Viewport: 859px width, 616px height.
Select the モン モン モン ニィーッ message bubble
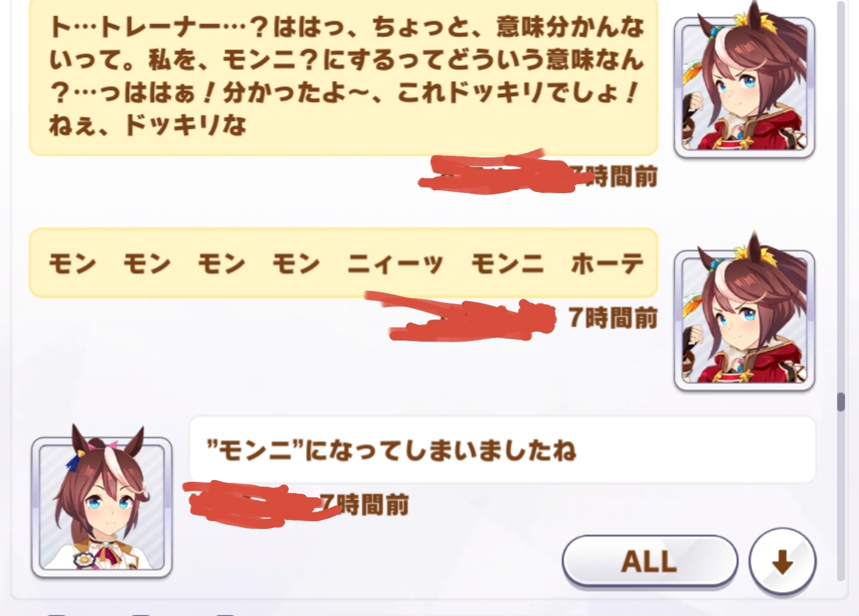click(x=344, y=263)
